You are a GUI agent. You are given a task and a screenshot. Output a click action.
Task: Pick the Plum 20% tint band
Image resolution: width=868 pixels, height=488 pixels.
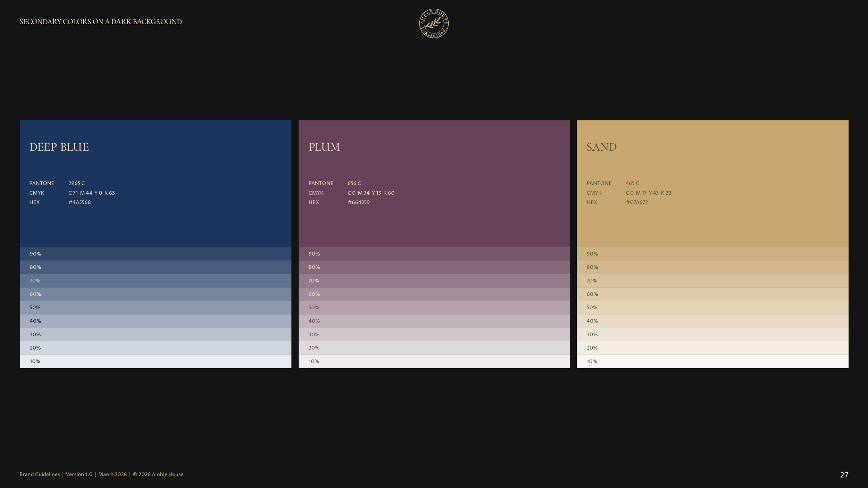434,348
